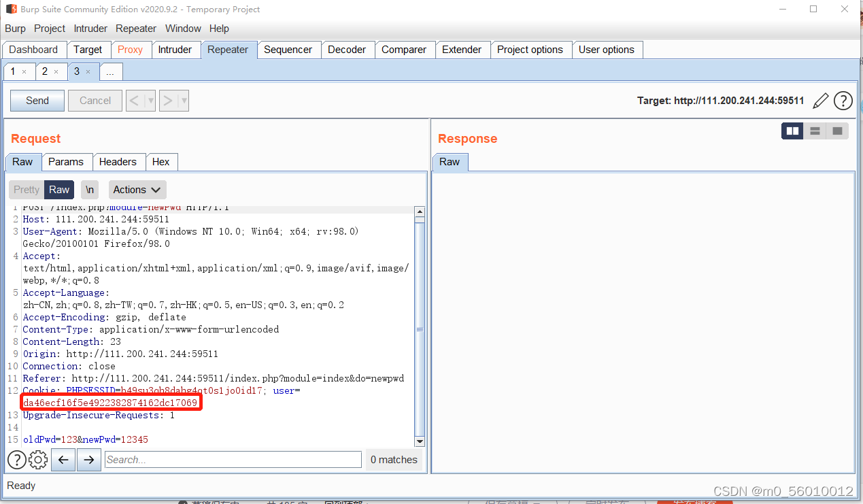
Task: Go to previous search match arrow
Action: coord(63,460)
